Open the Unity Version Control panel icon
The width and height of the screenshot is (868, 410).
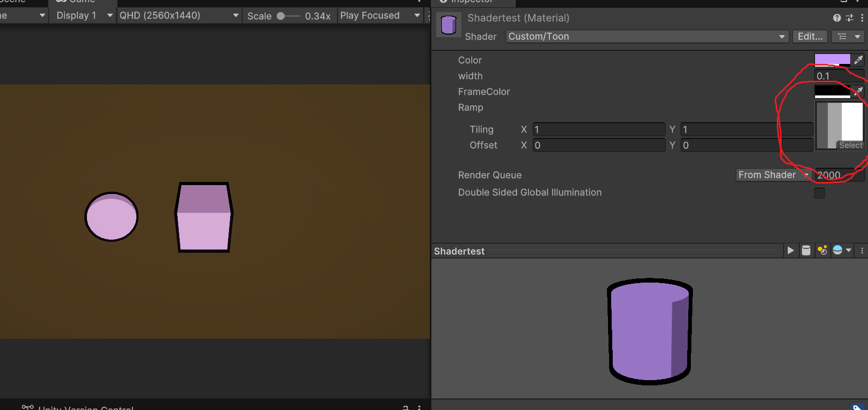pyautogui.click(x=28, y=407)
